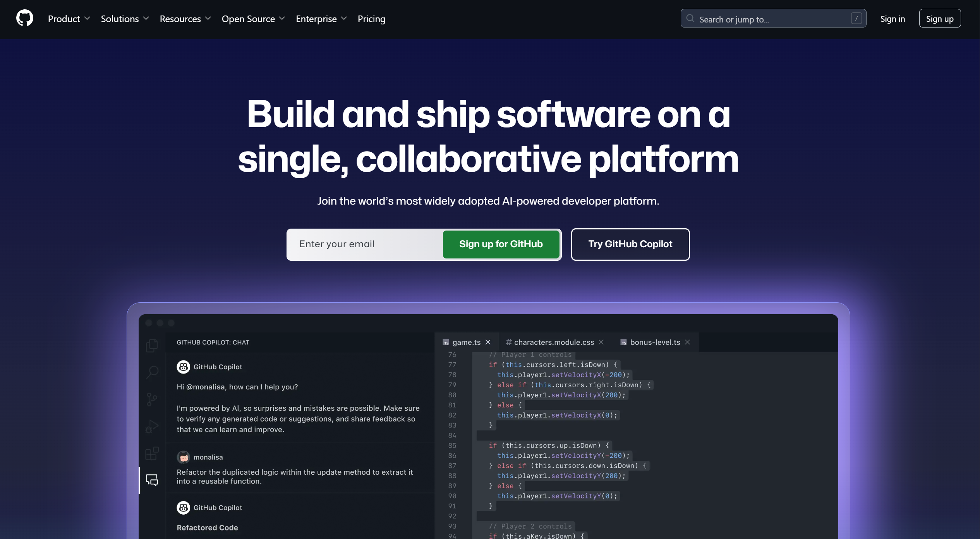Screen dimensions: 980x539
Task: Click the GitHub Octocat logo
Action: (25, 18)
